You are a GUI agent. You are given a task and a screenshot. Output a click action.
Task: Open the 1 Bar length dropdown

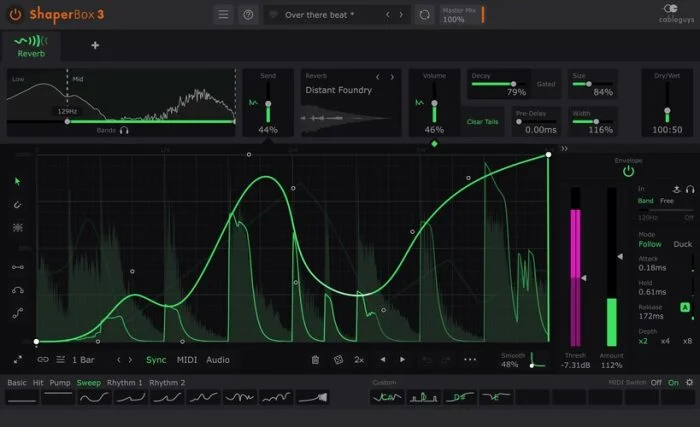coord(83,360)
